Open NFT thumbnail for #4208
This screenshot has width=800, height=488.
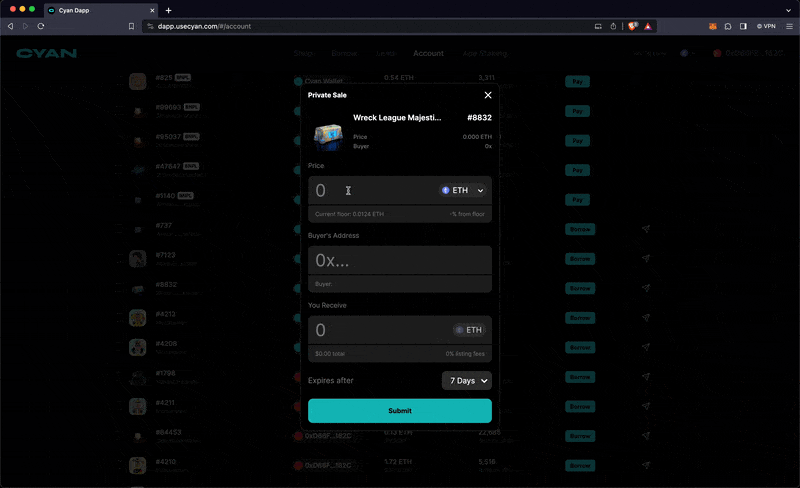138,348
